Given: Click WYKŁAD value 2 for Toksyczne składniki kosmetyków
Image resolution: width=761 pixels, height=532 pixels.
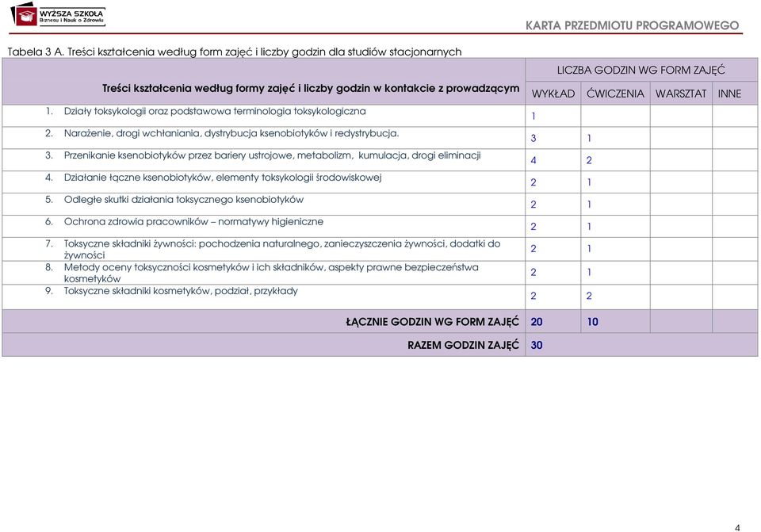Looking at the screenshot, I should coord(533,296).
